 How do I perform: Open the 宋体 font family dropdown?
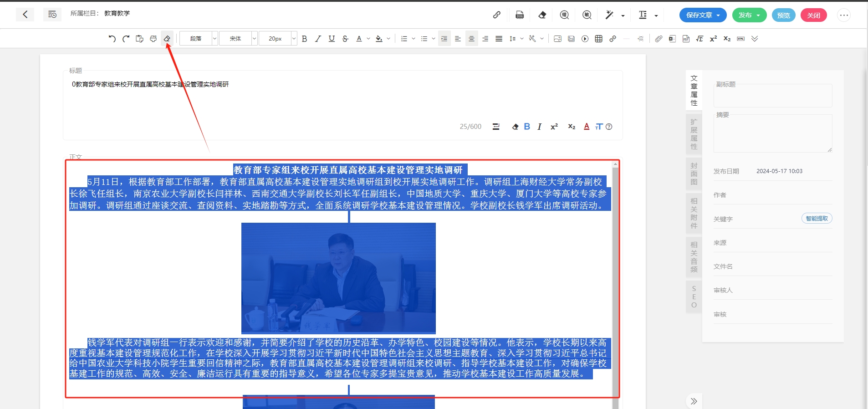tap(238, 39)
